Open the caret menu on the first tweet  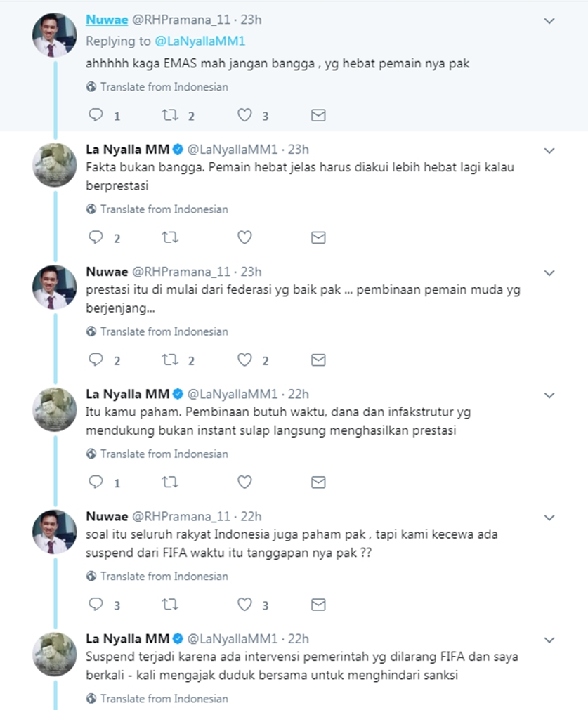(x=549, y=21)
